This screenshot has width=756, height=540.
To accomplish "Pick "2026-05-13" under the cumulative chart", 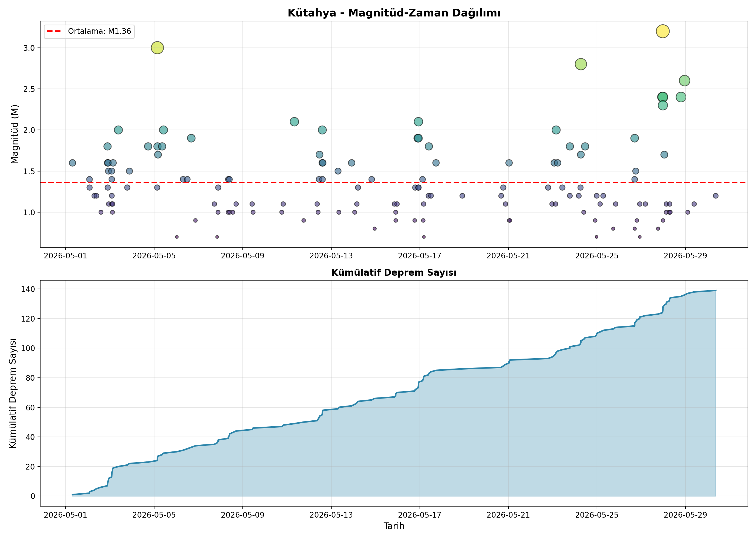I will tap(331, 515).
